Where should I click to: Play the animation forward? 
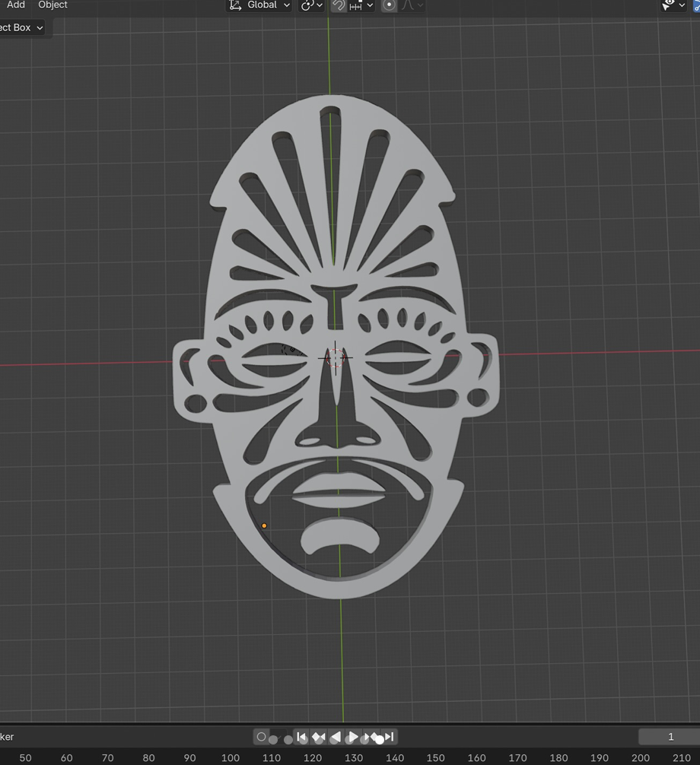point(353,737)
